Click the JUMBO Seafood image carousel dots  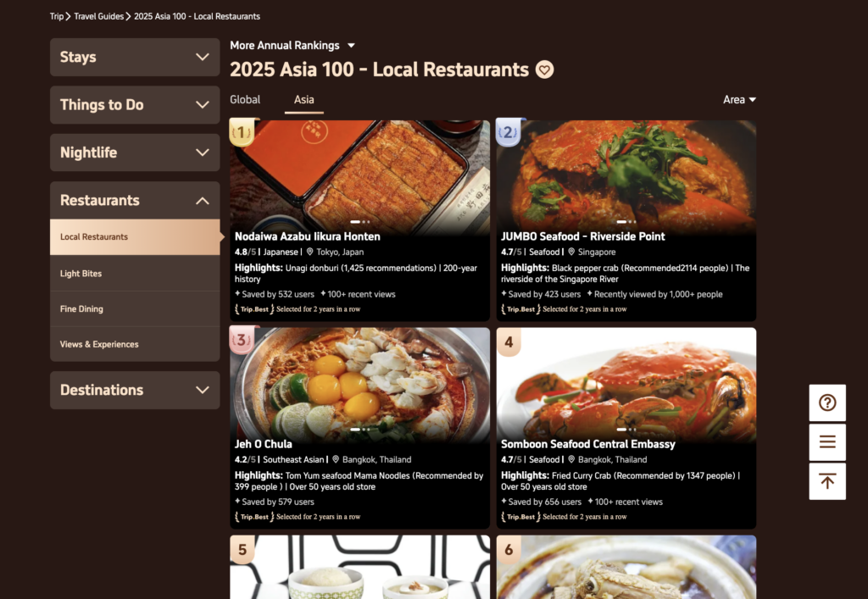coord(626,222)
